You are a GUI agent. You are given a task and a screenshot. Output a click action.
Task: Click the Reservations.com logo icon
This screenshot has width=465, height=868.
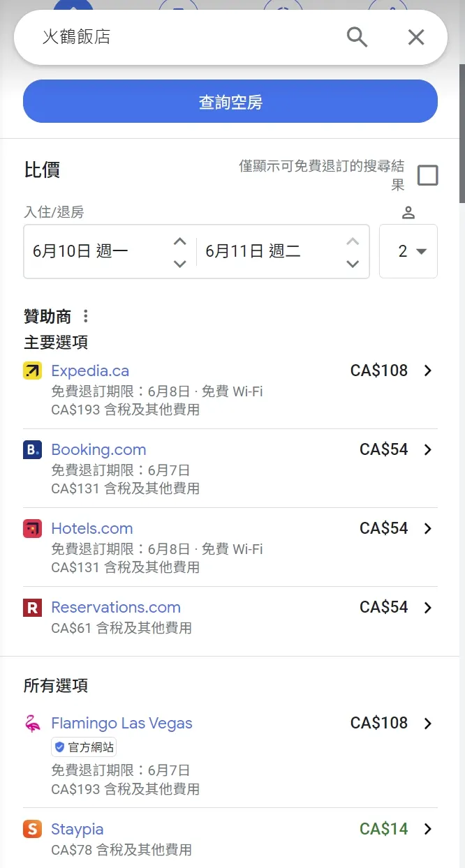[33, 607]
